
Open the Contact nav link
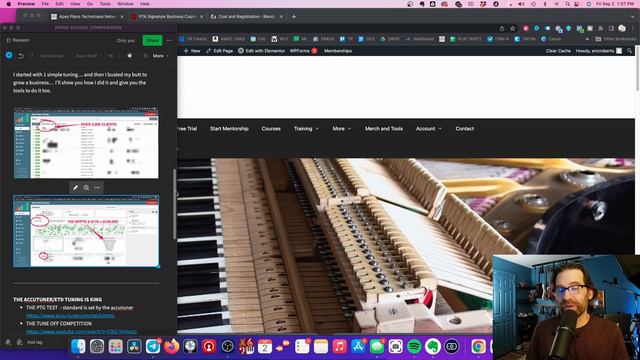(x=464, y=129)
